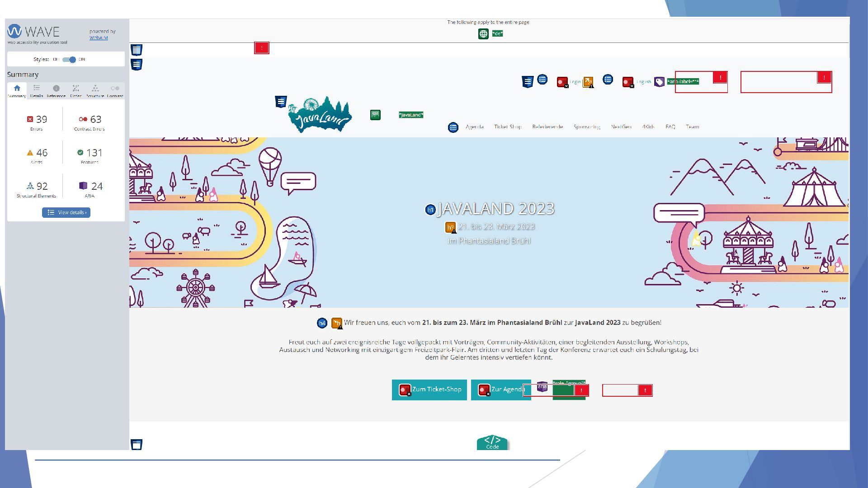Open the FAQ menu item
868x488 pixels.
click(x=670, y=127)
